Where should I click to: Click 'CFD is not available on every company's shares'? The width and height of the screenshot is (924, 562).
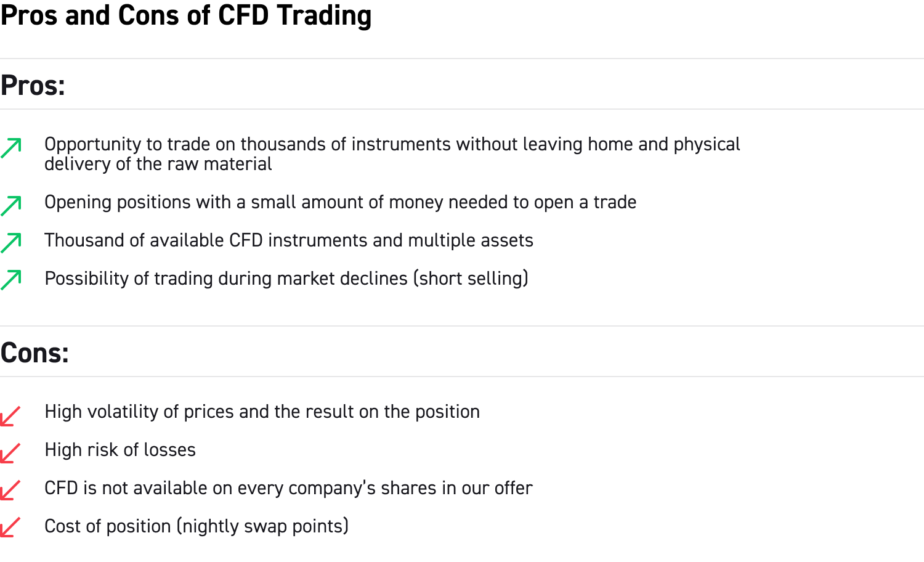[x=288, y=488]
